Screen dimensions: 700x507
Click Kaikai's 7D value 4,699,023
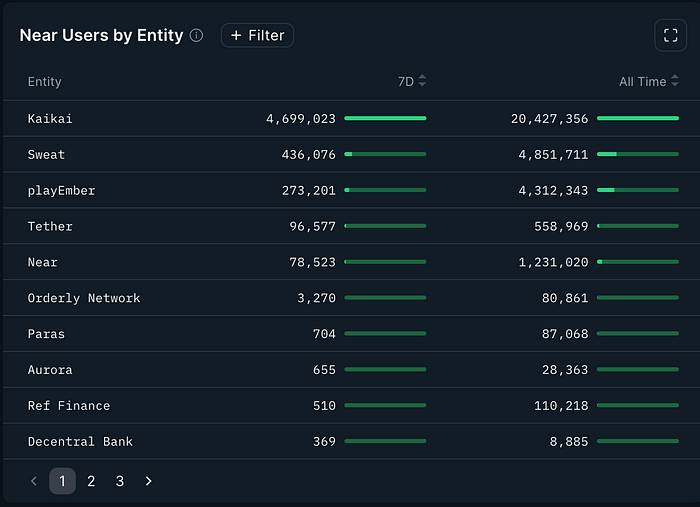[x=300, y=119]
